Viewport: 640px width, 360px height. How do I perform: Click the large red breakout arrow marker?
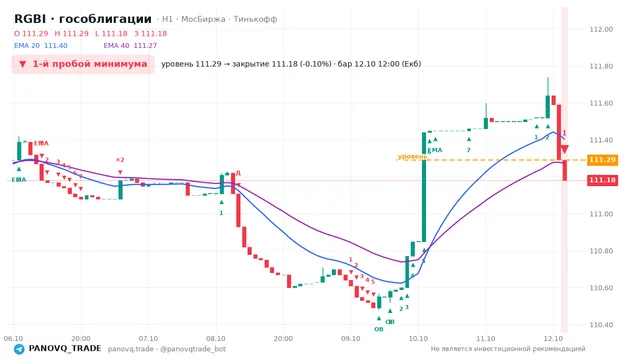click(x=564, y=150)
